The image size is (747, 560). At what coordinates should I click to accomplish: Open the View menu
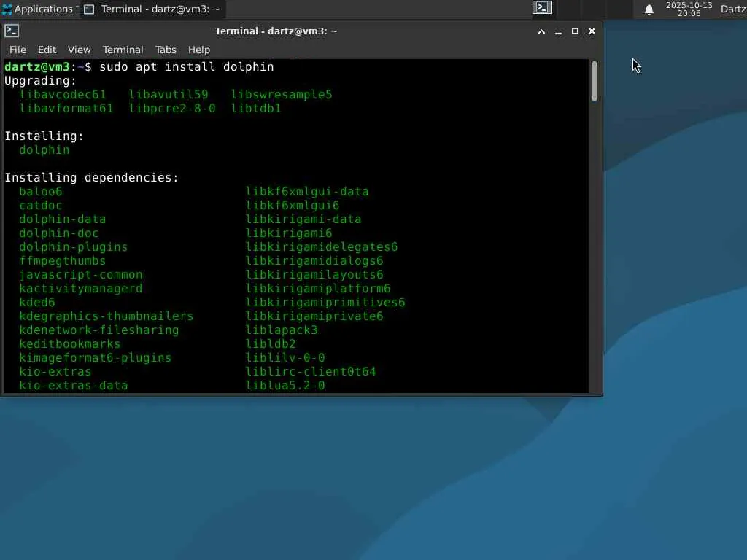click(79, 50)
